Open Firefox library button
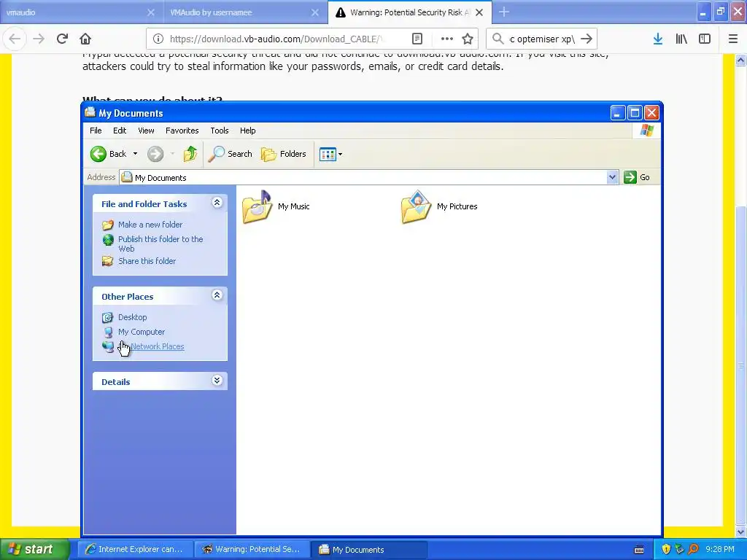The height and width of the screenshot is (560, 747). [681, 39]
